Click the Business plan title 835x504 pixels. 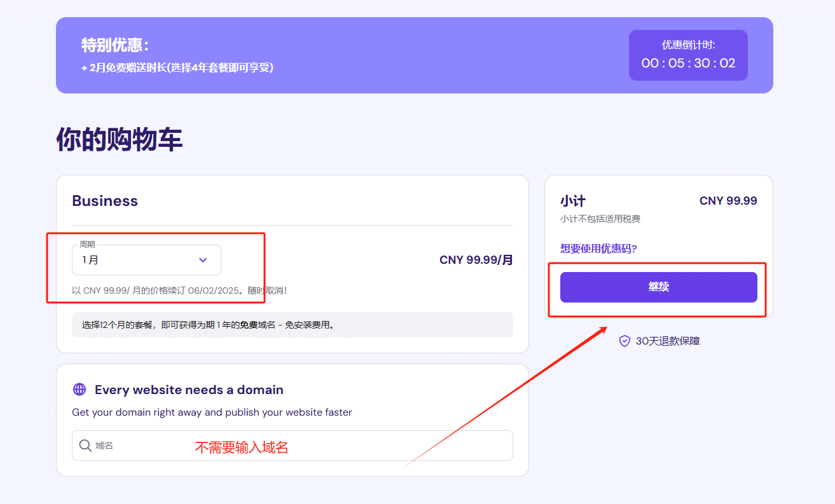tap(105, 201)
